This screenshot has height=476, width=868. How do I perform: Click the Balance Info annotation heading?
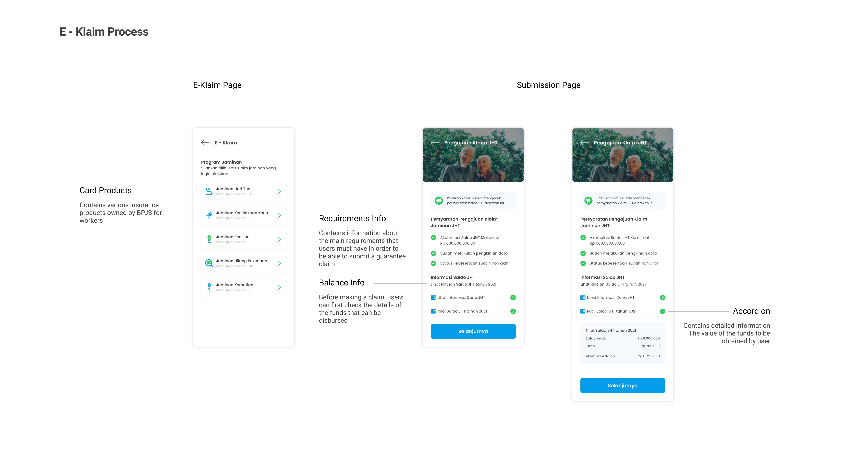point(342,283)
